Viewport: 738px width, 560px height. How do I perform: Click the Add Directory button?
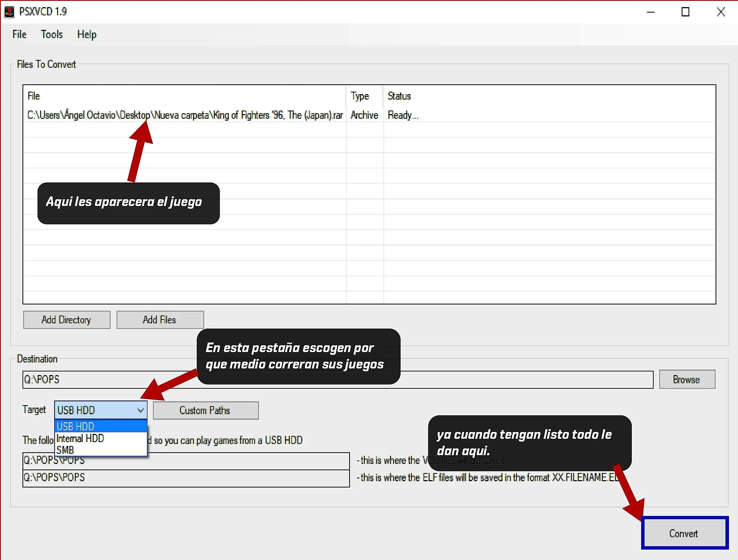tap(67, 320)
